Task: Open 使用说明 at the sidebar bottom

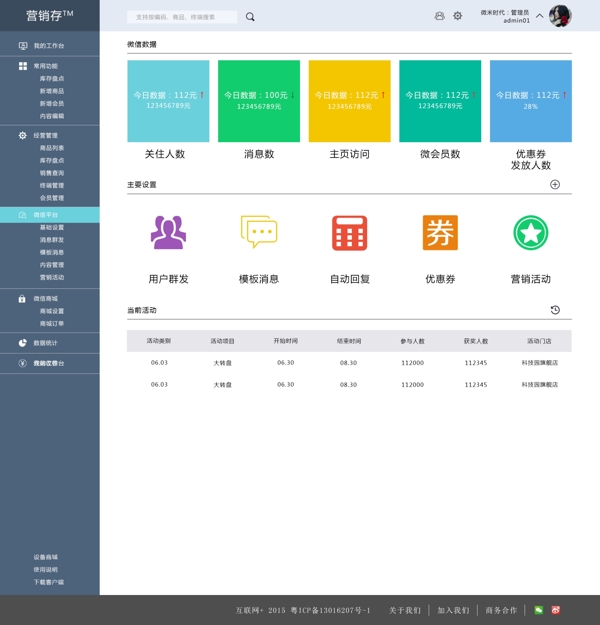Action: (45, 570)
